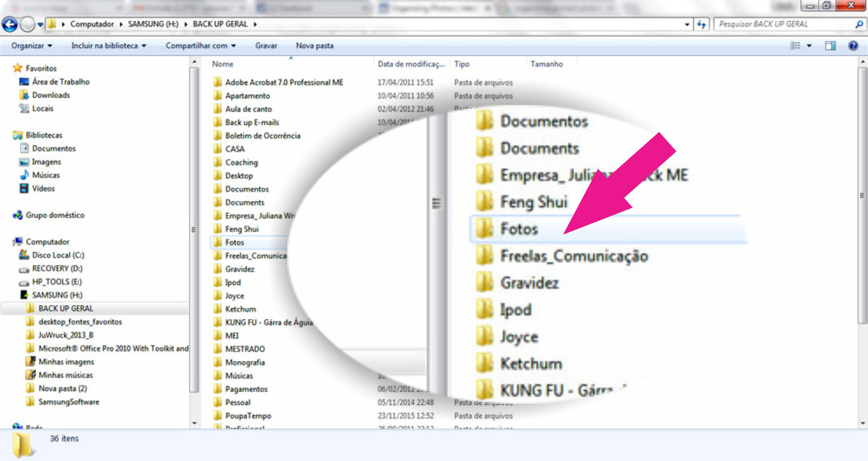
Task: Open the view options dropdown arrow
Action: 809,46
